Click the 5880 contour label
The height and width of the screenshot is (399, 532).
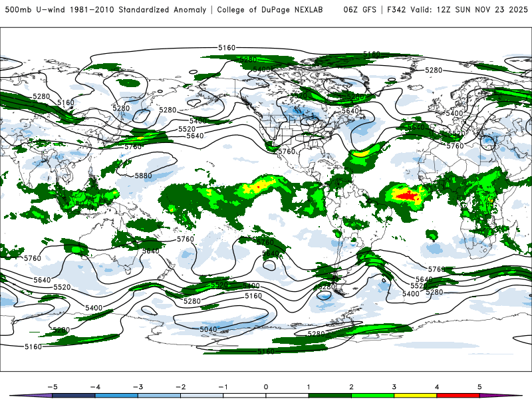[143, 176]
